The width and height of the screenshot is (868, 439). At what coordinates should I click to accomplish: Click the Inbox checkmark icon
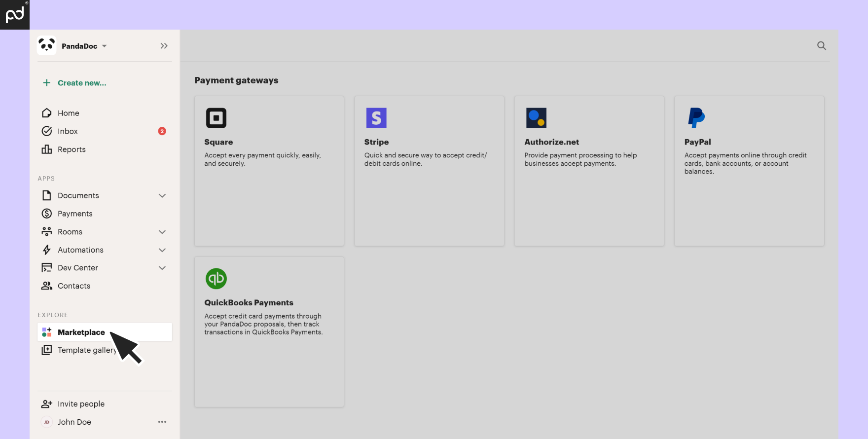coord(47,131)
